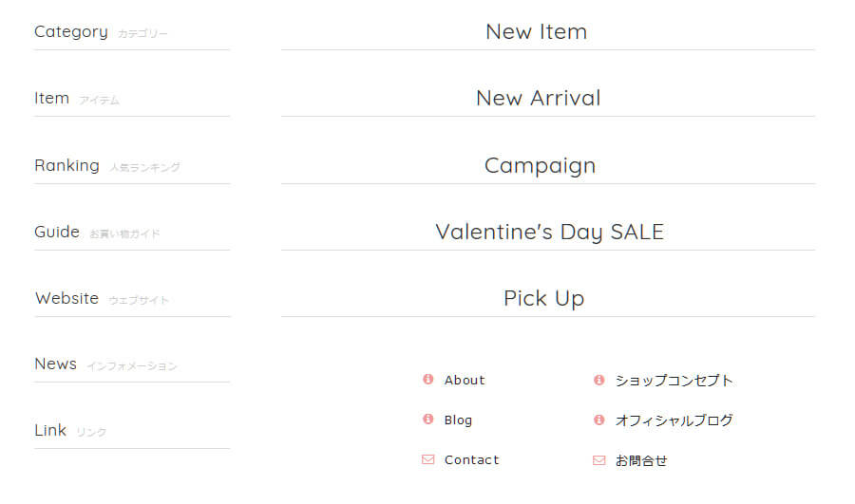This screenshot has height=504, width=855.
Task: Open the Contact link
Action: (471, 459)
